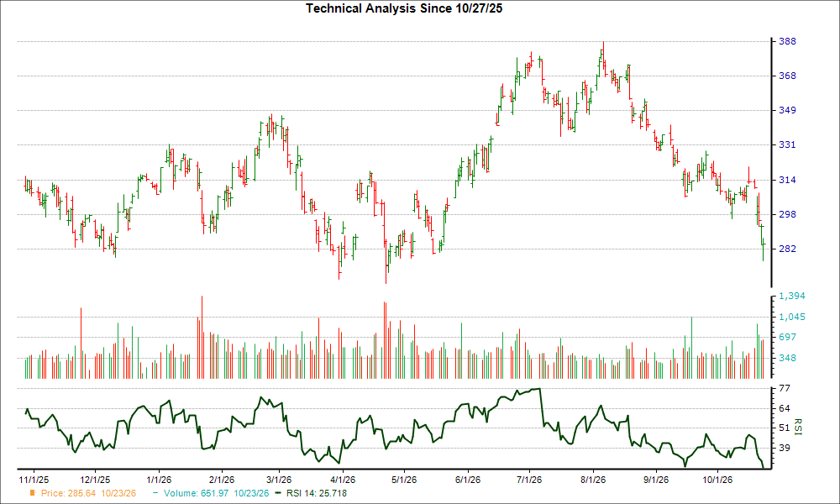Click the 10/1/26 date label

(x=717, y=480)
